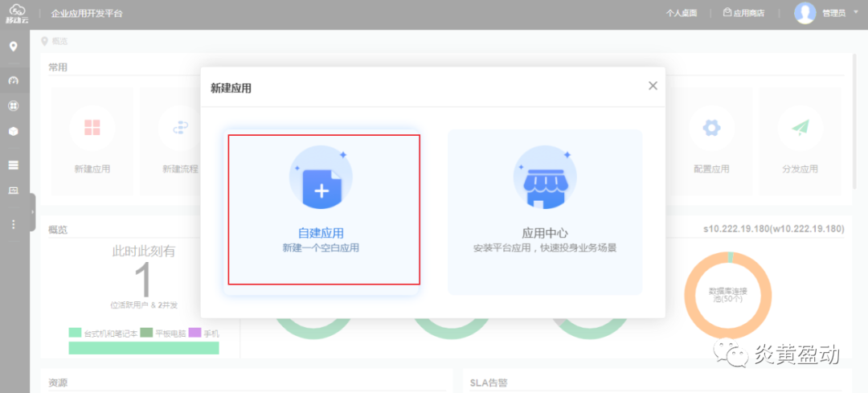Screen dimensions: 868x393
Task: Open the monitor icon in left sidebar
Action: click(13, 190)
